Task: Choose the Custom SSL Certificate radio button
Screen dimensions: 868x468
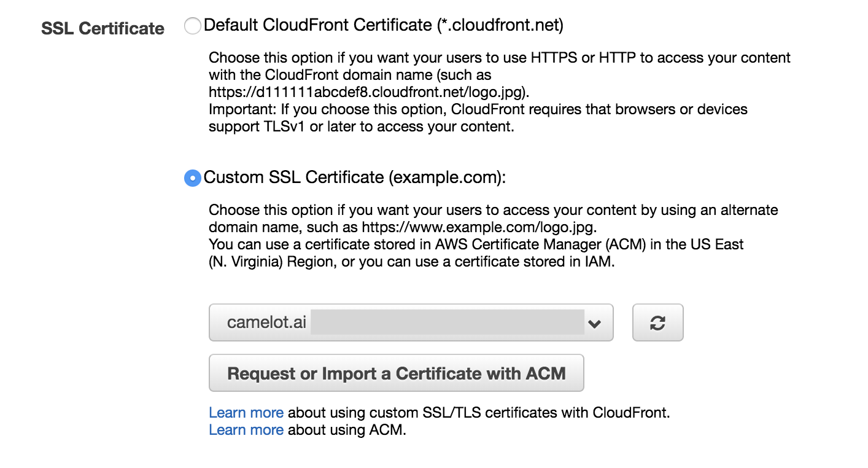Action: (x=192, y=178)
